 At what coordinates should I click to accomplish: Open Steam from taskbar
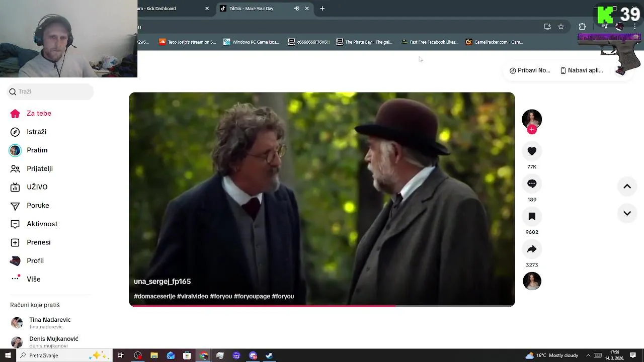[269, 355]
